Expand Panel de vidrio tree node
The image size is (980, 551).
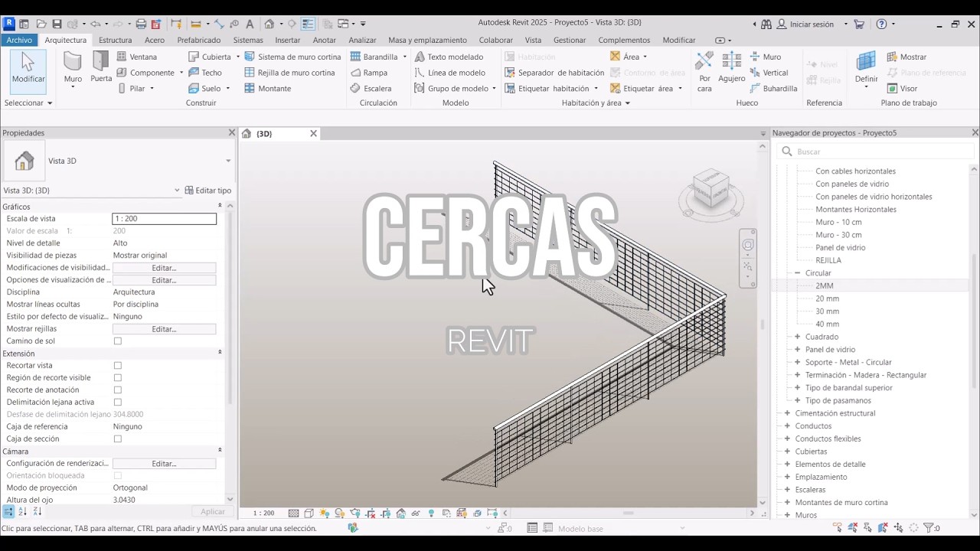pyautogui.click(x=797, y=350)
